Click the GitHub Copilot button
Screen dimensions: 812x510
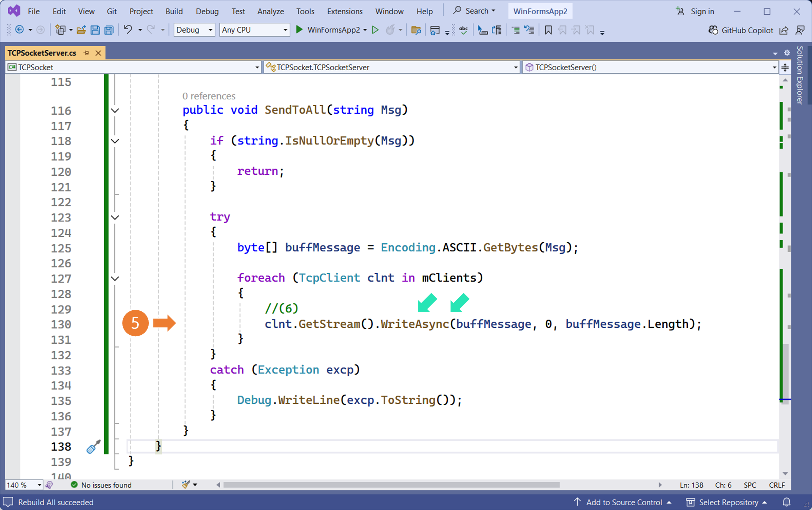tap(741, 30)
